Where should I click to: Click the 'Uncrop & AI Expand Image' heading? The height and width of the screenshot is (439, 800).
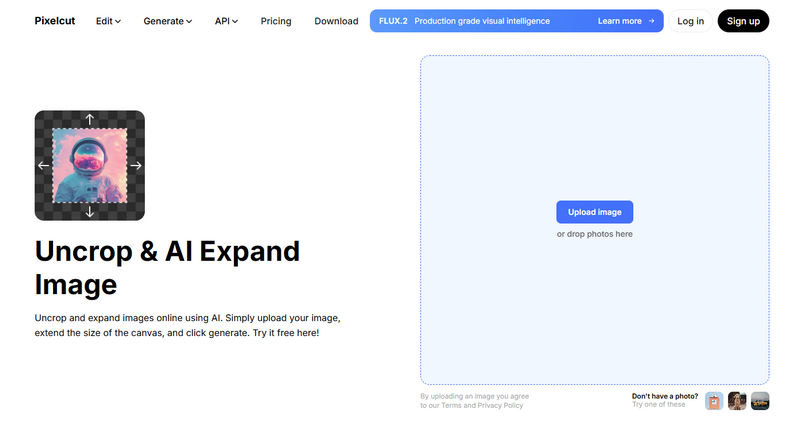[167, 267]
